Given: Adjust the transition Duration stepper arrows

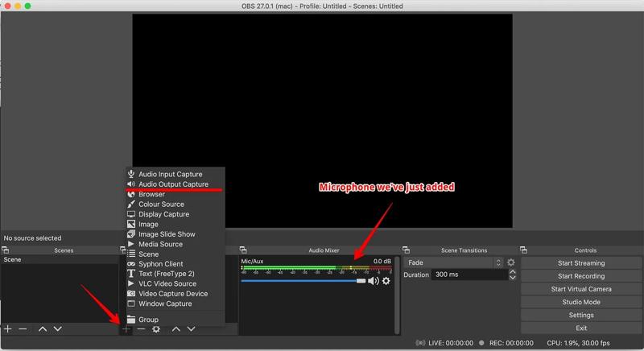Looking at the screenshot, I should click(x=513, y=275).
